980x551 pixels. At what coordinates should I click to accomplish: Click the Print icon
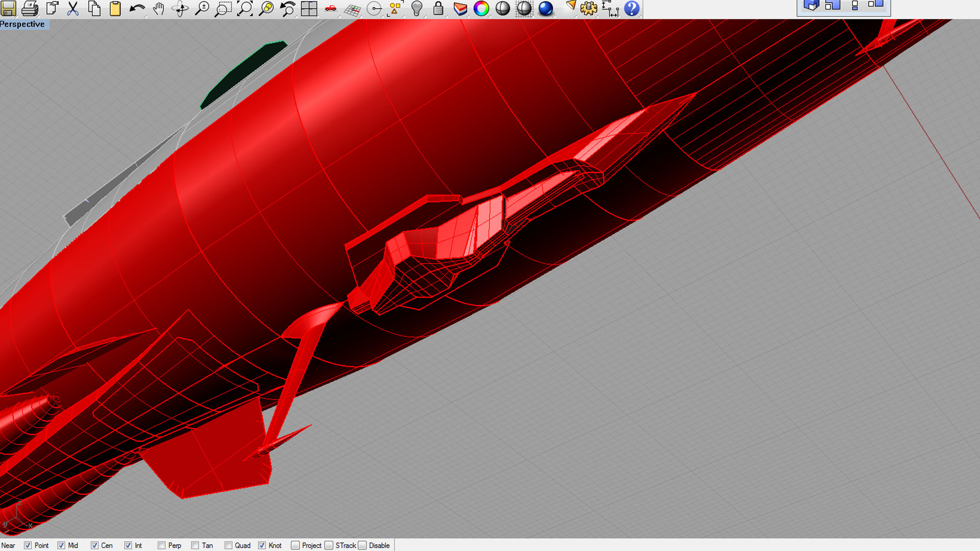30,8
